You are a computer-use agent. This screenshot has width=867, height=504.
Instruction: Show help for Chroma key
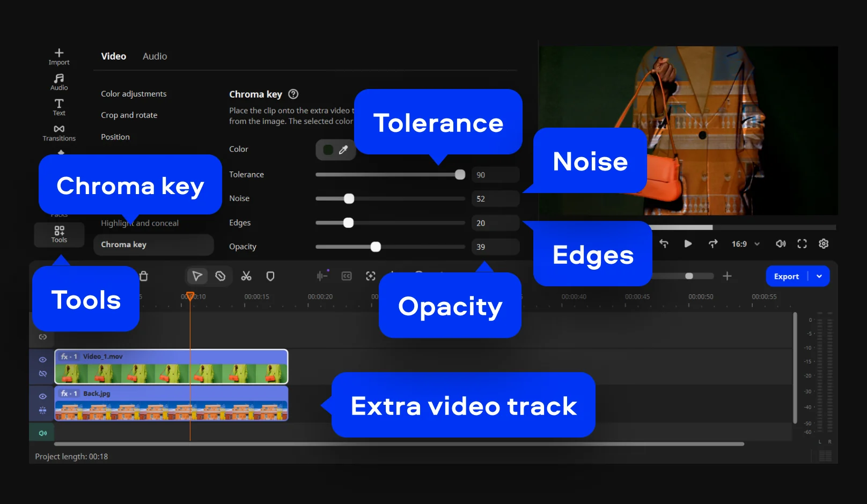(x=293, y=94)
